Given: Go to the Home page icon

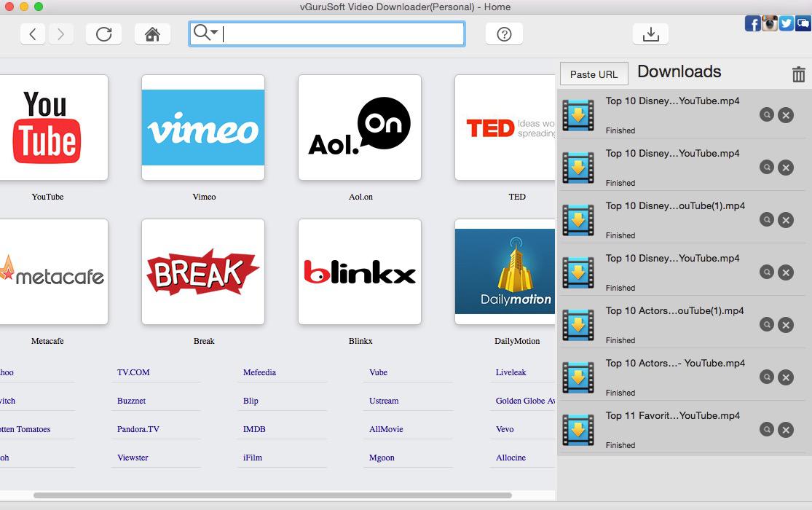Looking at the screenshot, I should [152, 34].
